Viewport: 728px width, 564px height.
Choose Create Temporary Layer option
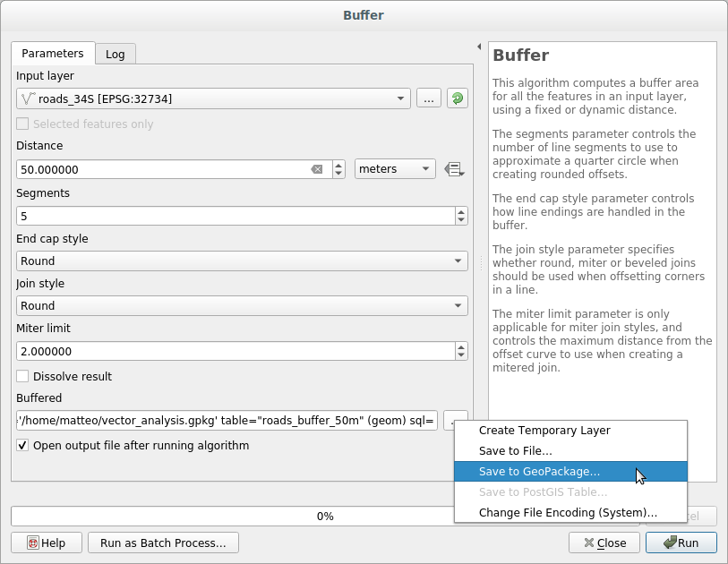point(544,430)
